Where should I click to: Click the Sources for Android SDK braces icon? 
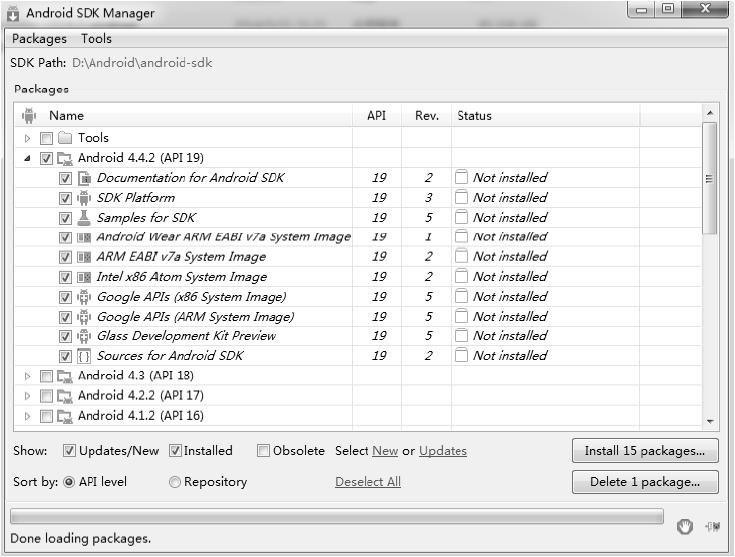click(84, 356)
